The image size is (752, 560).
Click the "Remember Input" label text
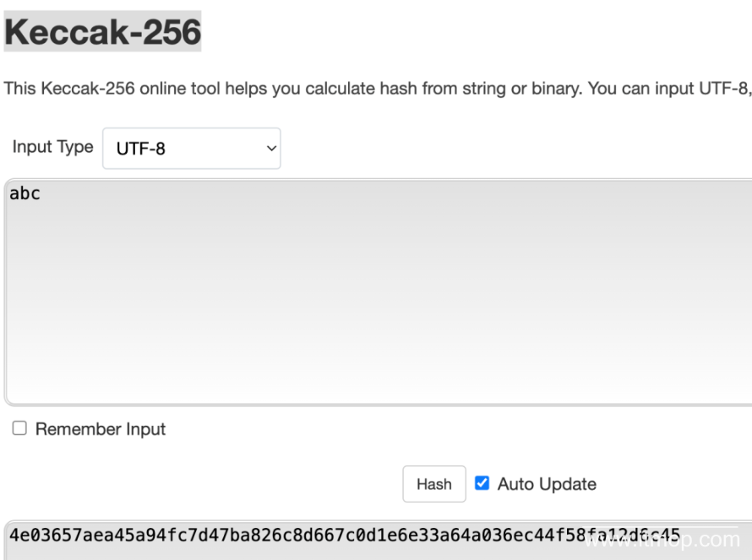pos(101,429)
